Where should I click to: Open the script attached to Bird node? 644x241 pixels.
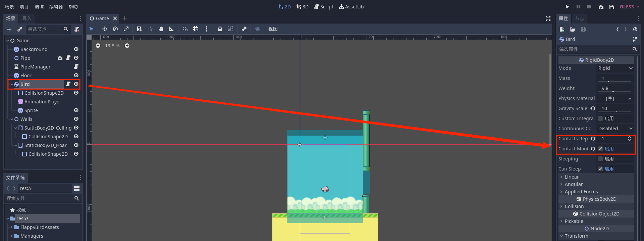click(x=68, y=84)
